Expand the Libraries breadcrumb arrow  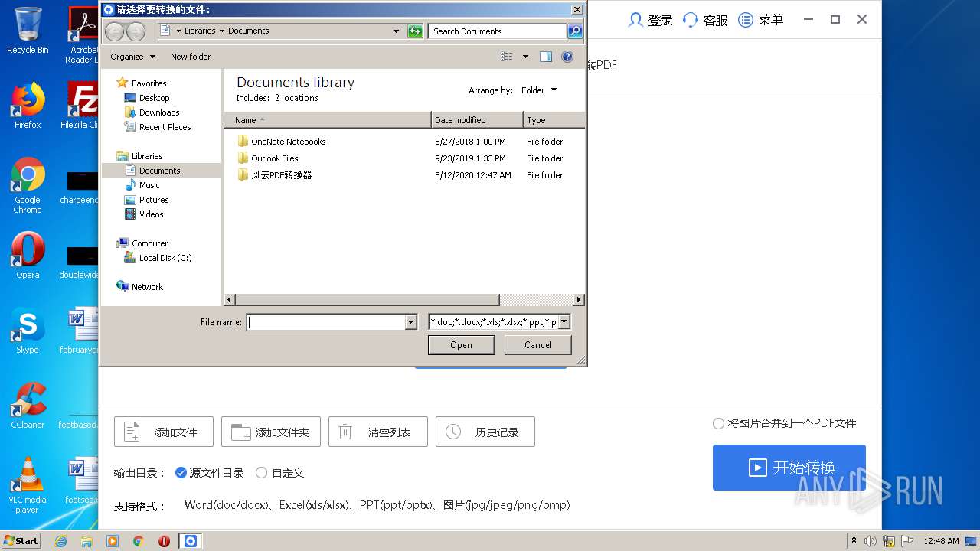222,31
